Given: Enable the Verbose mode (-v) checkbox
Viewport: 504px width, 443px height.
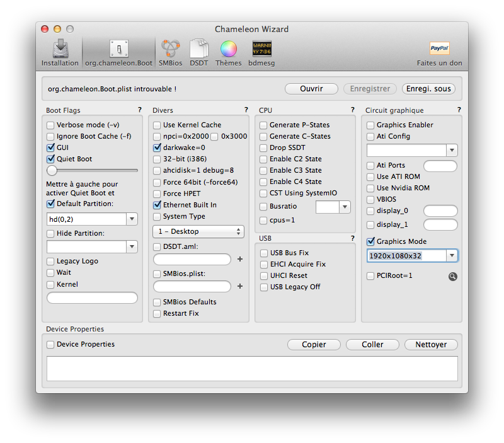Looking at the screenshot, I should [x=50, y=125].
